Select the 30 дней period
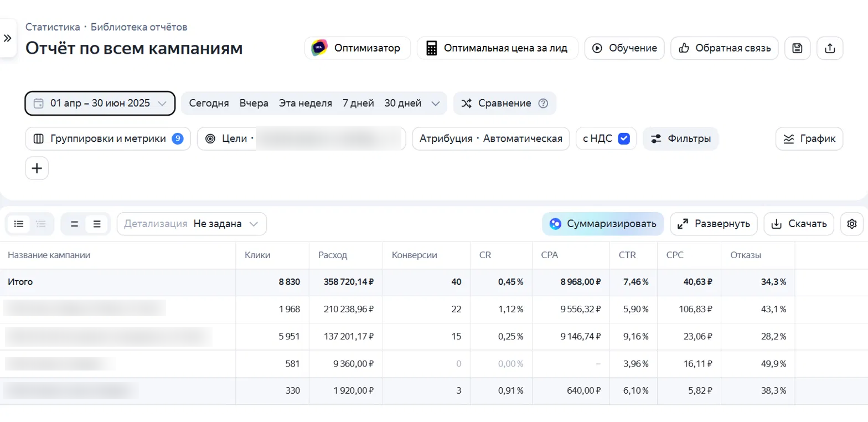The height and width of the screenshot is (422, 868). point(403,103)
